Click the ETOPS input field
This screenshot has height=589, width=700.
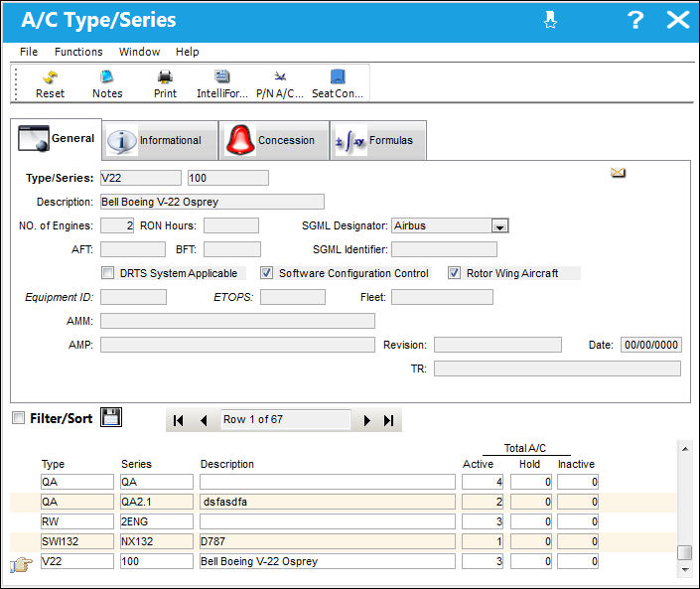tap(293, 297)
